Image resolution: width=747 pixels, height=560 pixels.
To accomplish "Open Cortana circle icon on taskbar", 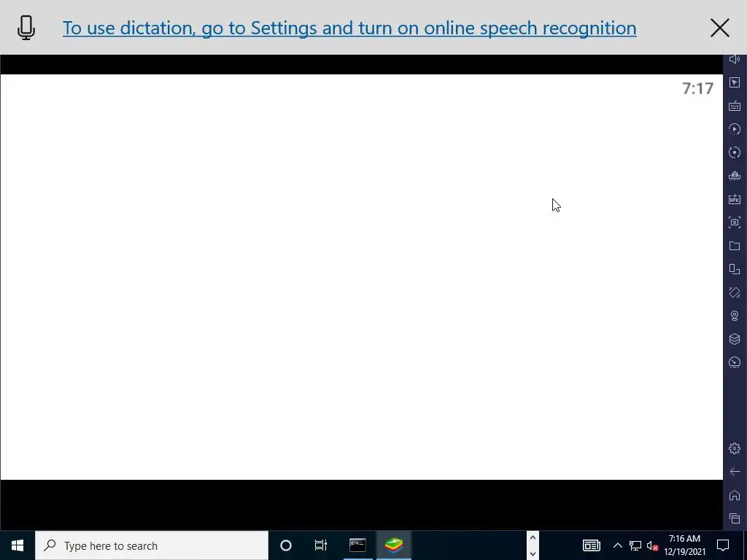I will coord(286,545).
